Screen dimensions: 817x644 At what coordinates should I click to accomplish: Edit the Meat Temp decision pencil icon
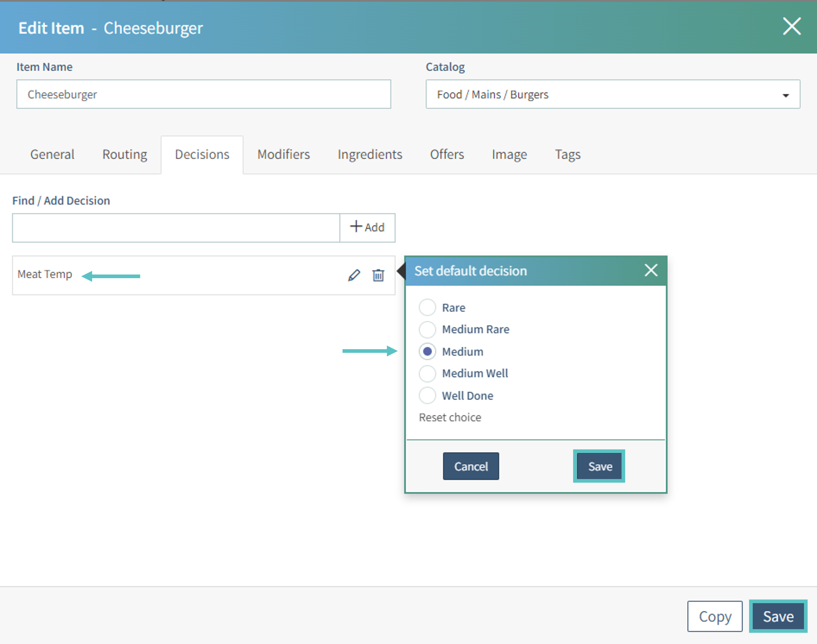coord(354,275)
